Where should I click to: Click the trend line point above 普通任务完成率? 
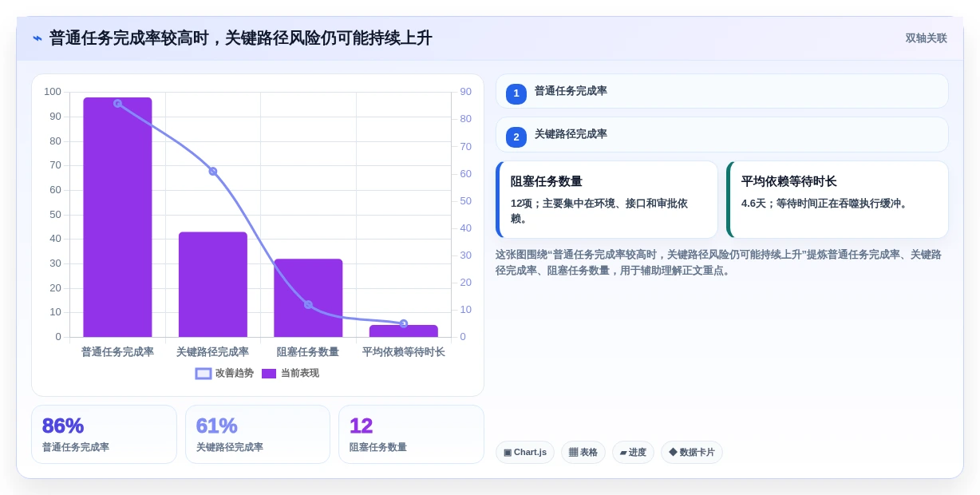tap(117, 104)
